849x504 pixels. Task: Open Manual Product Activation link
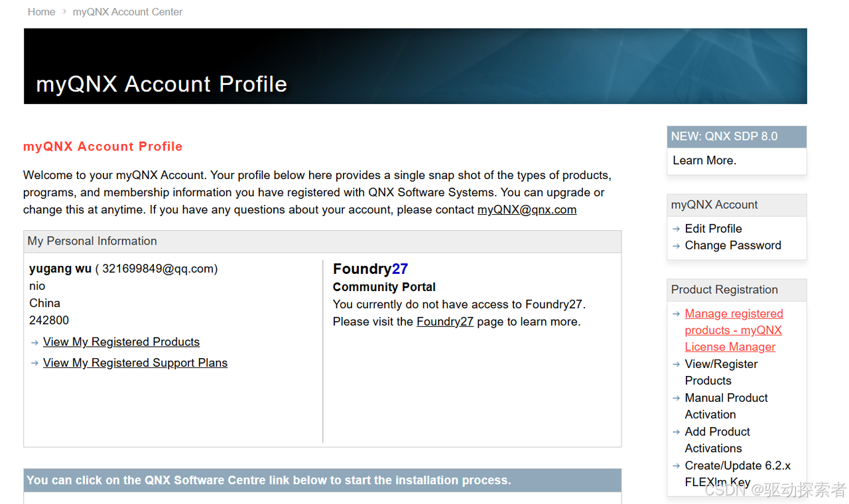(x=726, y=406)
